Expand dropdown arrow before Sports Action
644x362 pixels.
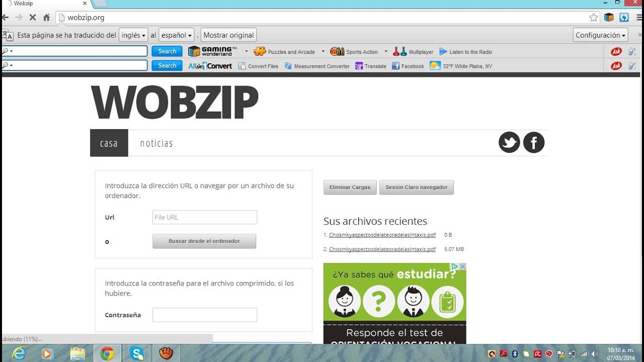pyautogui.click(x=323, y=51)
